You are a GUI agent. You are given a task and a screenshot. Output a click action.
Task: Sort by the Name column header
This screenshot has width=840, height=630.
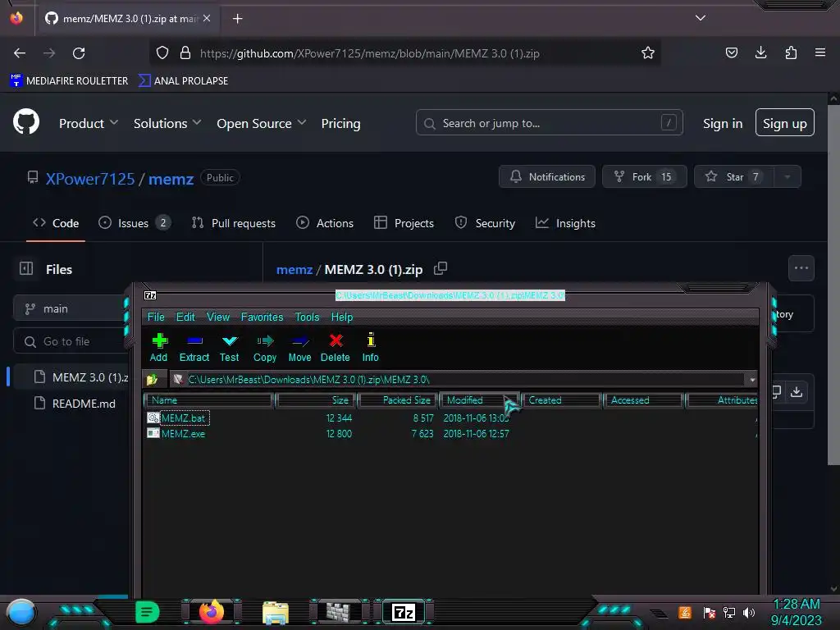click(x=208, y=400)
